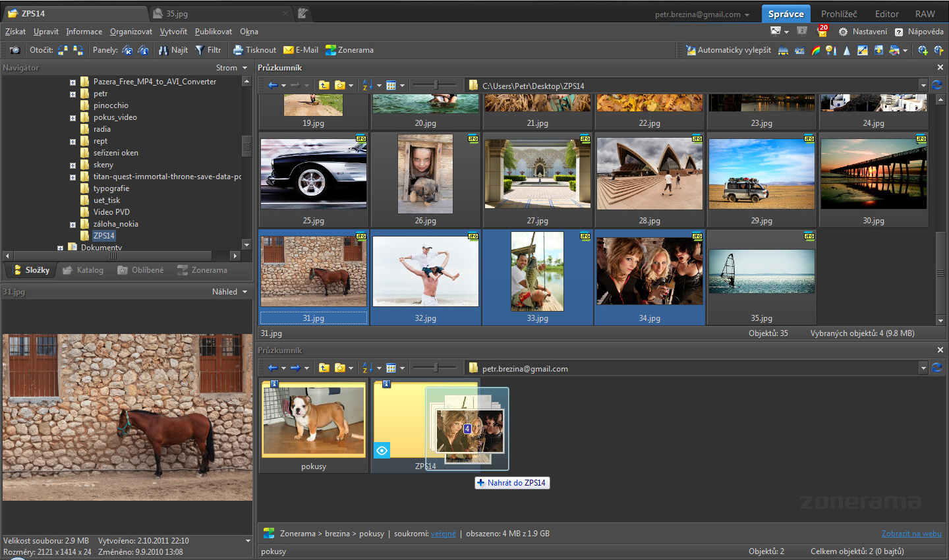Open messages envelope with 20 badge
The image size is (949, 560).
tap(822, 31)
